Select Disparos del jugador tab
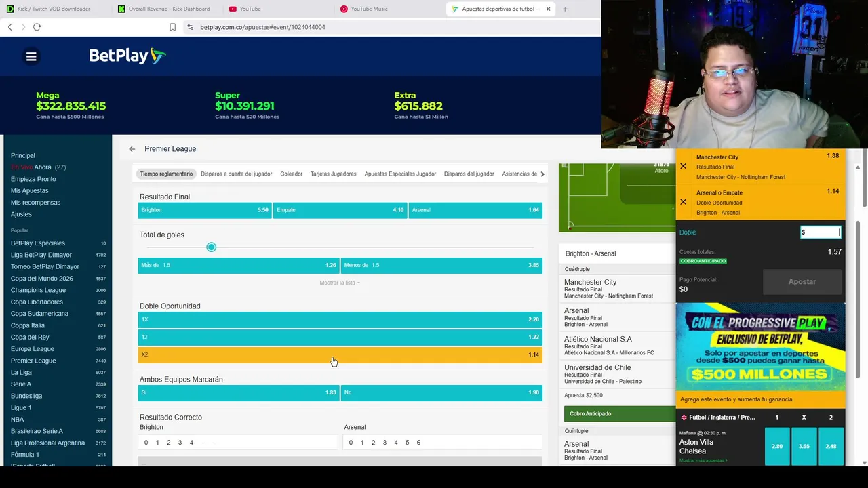868x488 pixels. coord(469,174)
